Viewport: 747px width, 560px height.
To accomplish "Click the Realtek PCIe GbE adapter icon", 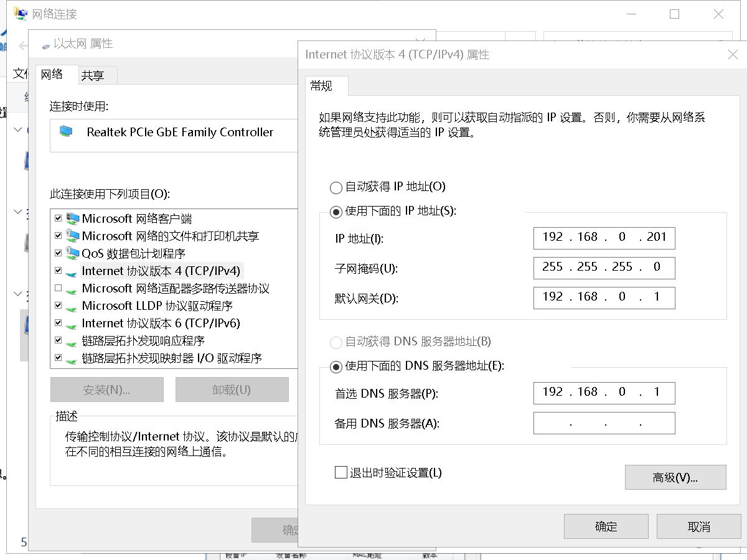I will (65, 132).
